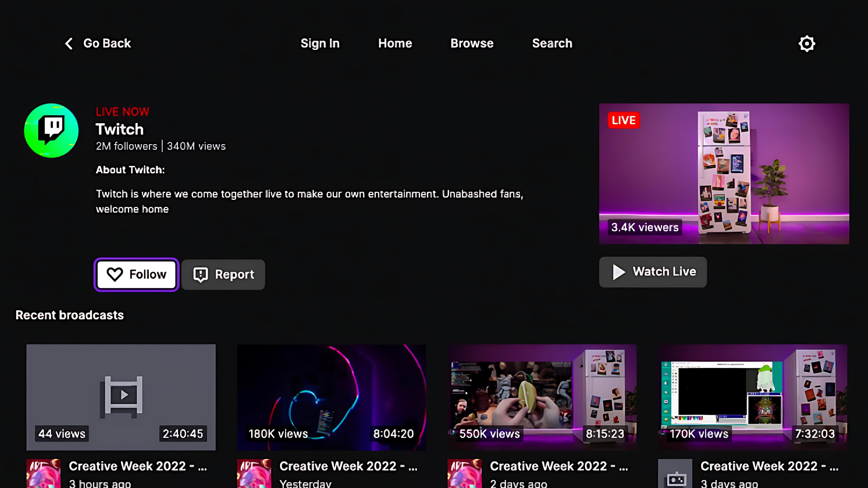Open Search in the top navigation

[552, 43]
